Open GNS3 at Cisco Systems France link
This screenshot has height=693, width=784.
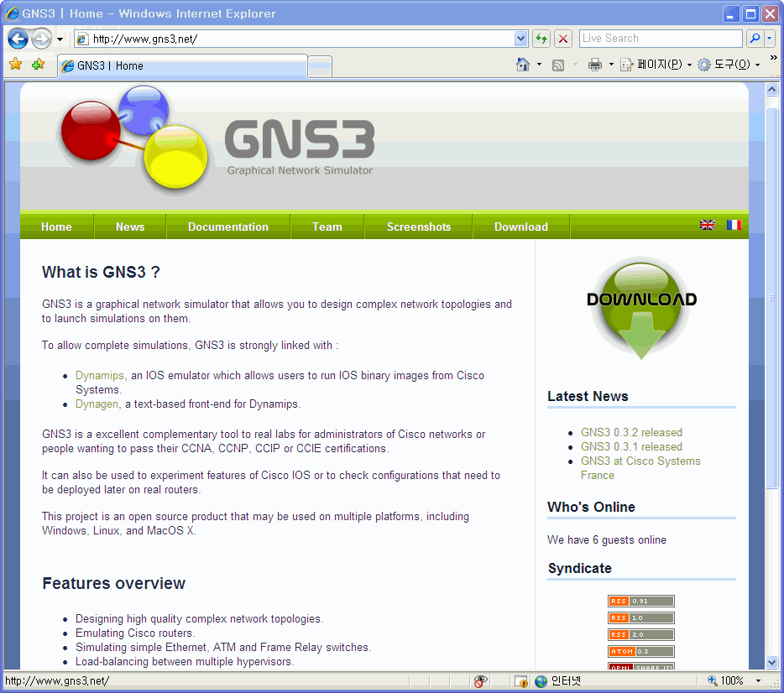coord(640,468)
